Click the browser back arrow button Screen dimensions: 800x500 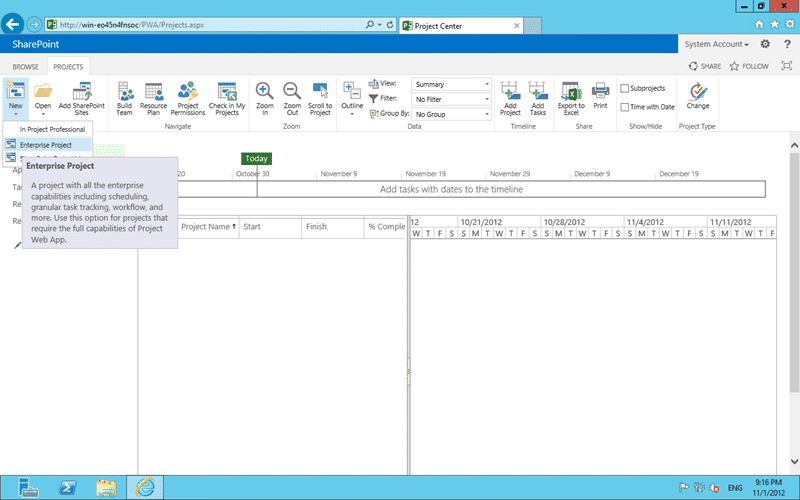tap(13, 24)
